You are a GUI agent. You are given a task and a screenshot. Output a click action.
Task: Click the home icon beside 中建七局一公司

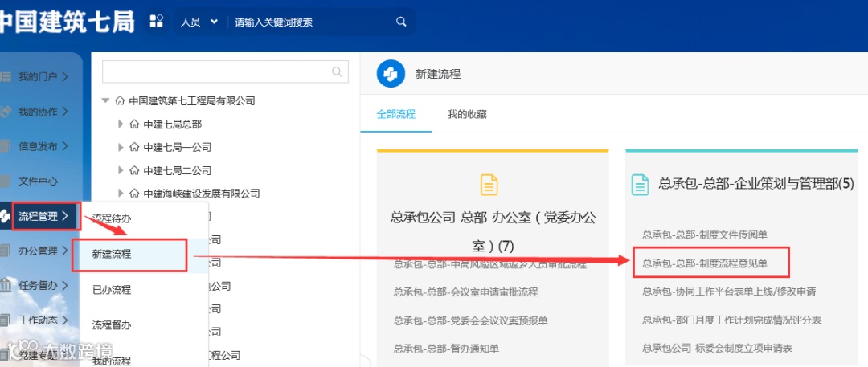point(134,147)
